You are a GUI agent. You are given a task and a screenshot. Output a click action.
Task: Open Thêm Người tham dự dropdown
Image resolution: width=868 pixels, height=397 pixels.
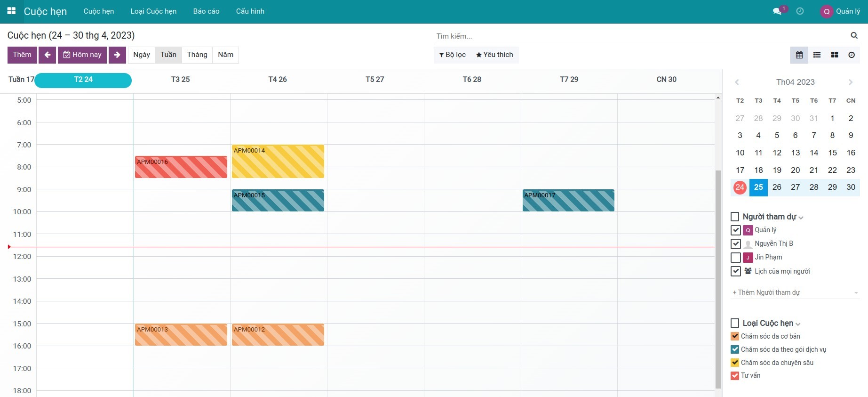click(x=795, y=292)
